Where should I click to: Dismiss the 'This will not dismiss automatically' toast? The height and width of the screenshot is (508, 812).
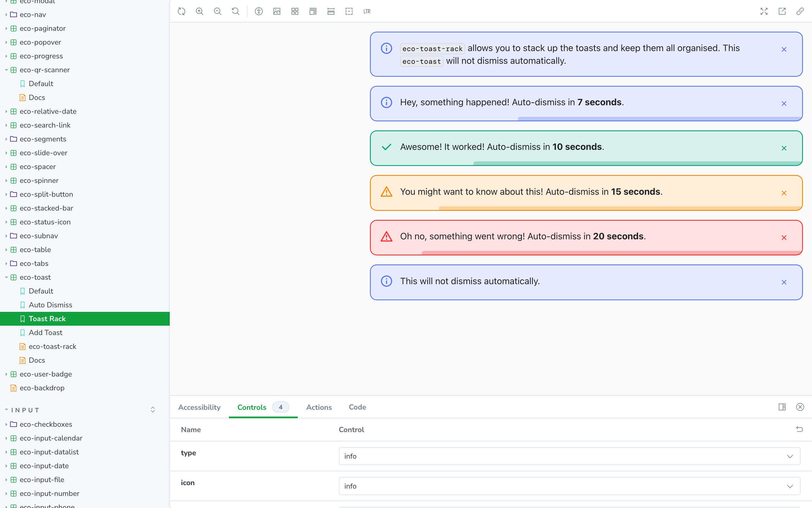click(784, 282)
